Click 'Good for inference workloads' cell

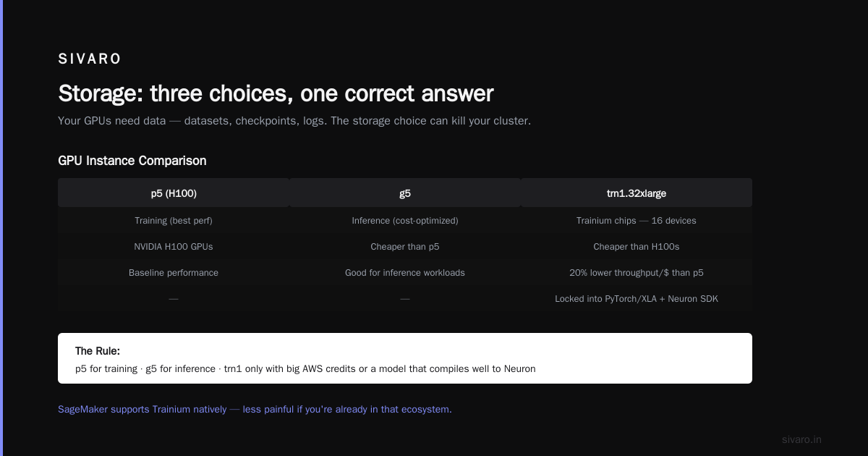pyautogui.click(x=405, y=272)
